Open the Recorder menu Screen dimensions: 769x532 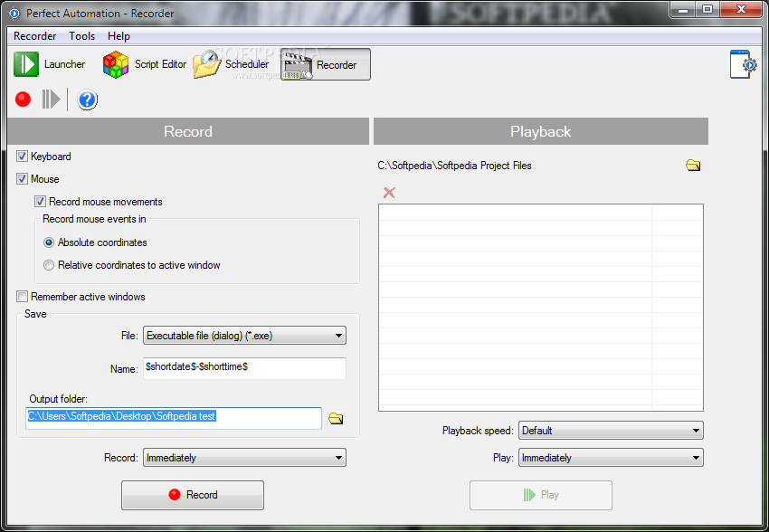point(34,36)
